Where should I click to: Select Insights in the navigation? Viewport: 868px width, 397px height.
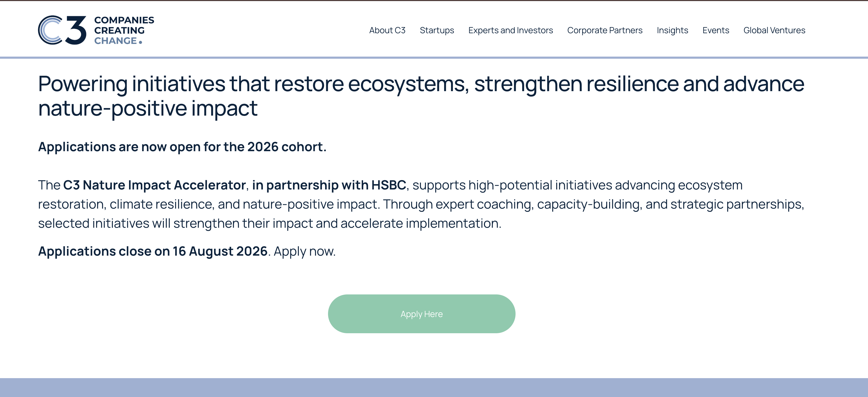(x=672, y=30)
